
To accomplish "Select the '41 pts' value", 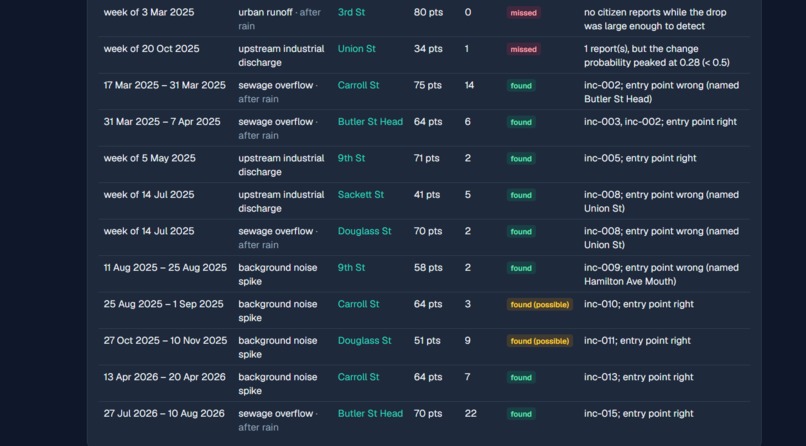I will tap(427, 195).
